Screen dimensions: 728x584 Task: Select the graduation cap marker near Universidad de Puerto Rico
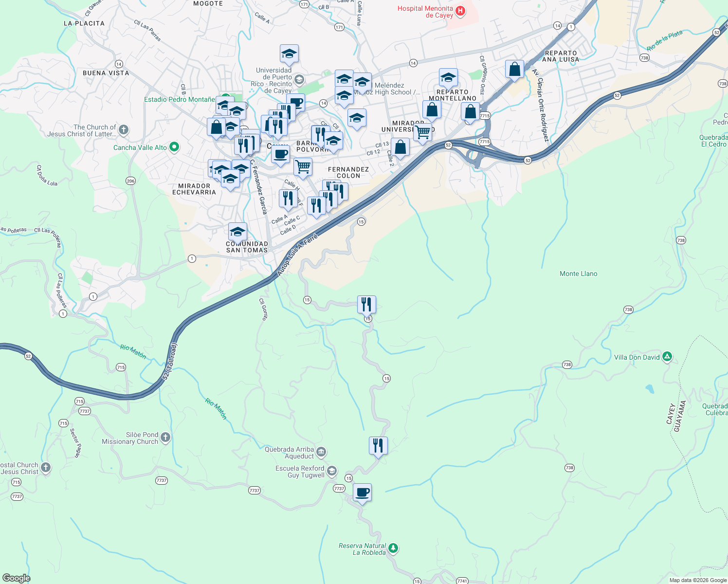pos(289,55)
